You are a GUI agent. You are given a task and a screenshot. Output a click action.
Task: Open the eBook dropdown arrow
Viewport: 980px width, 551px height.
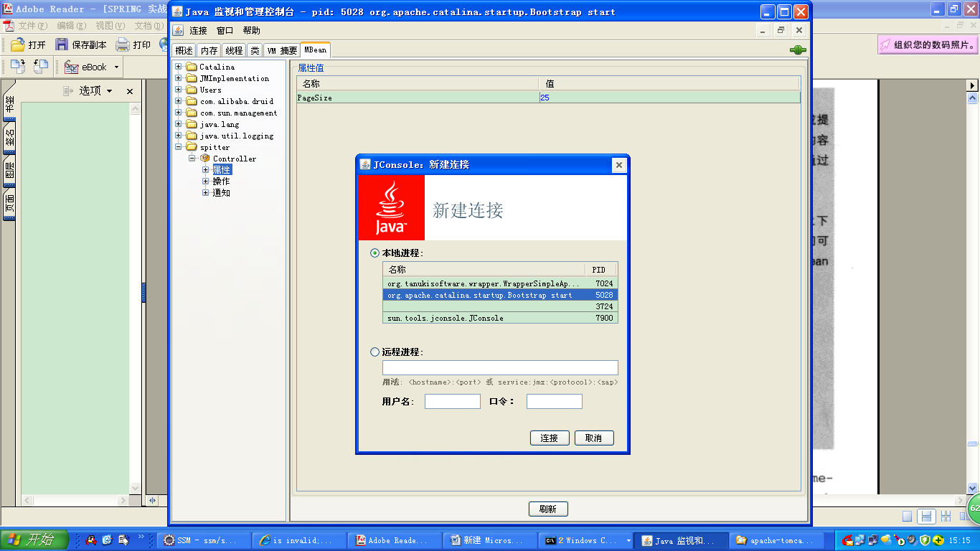click(x=116, y=67)
